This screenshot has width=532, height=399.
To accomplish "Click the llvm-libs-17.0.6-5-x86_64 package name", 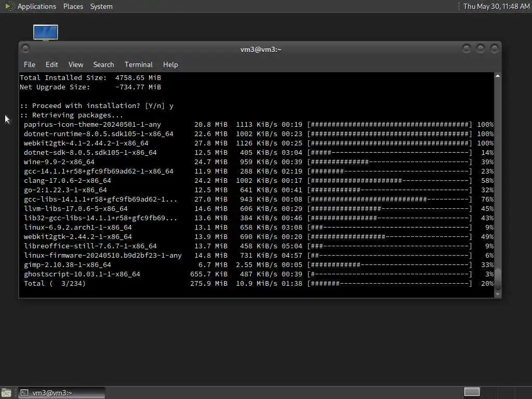I will 76,209.
